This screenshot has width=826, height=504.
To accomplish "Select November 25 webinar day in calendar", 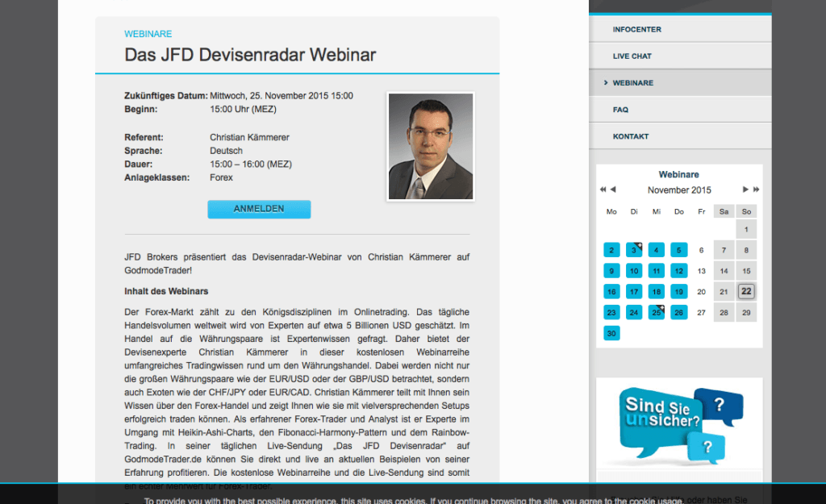I will coord(657,313).
